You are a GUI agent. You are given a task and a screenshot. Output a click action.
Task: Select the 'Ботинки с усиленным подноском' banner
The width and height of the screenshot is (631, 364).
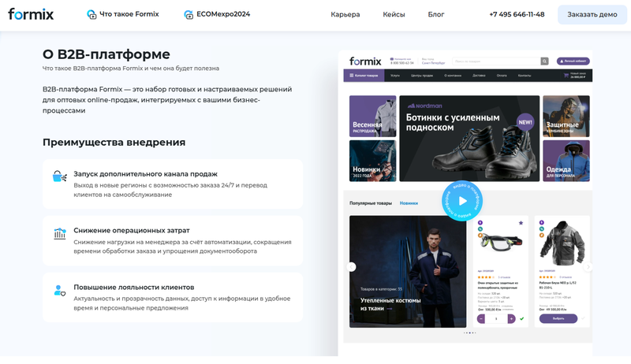469,138
